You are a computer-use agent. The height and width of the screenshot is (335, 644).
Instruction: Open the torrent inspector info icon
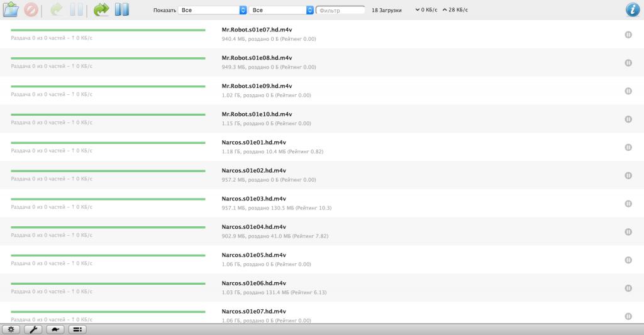tap(633, 9)
